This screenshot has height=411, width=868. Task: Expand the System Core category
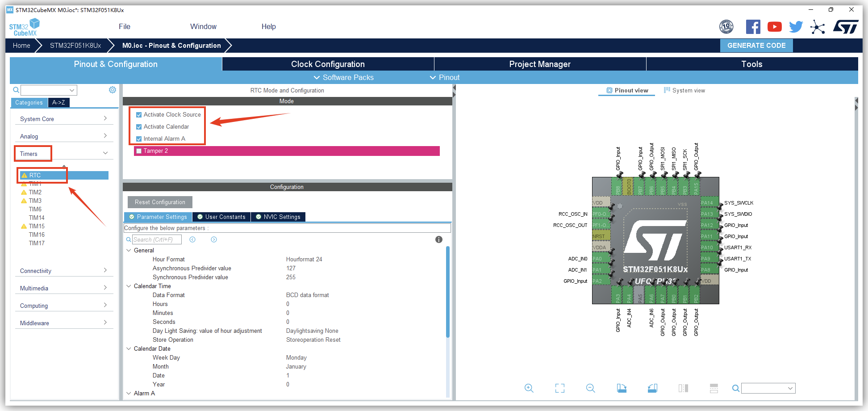[x=63, y=119]
